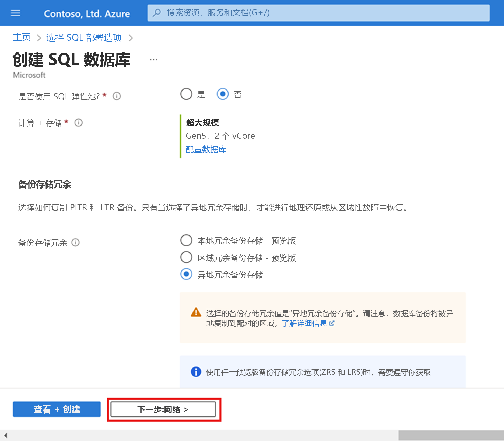Open the ellipsis more options menu
The image size is (504, 441).
[153, 60]
